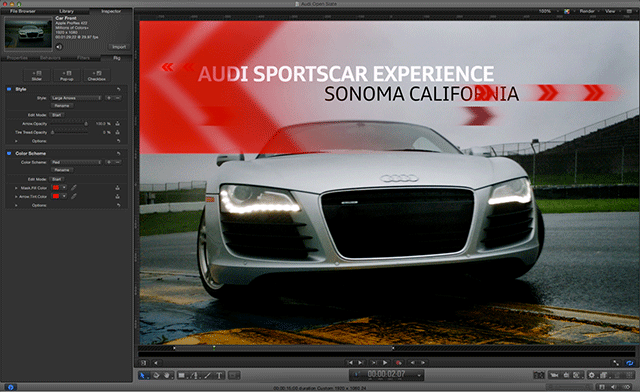The height and width of the screenshot is (392, 640).
Task: Click the Import button
Action: click(x=119, y=47)
